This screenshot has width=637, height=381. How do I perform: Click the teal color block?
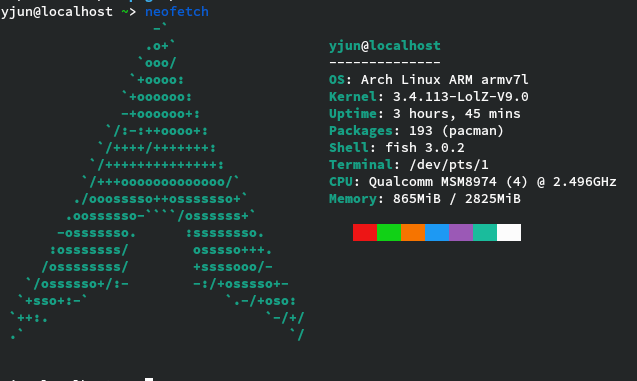click(x=485, y=232)
